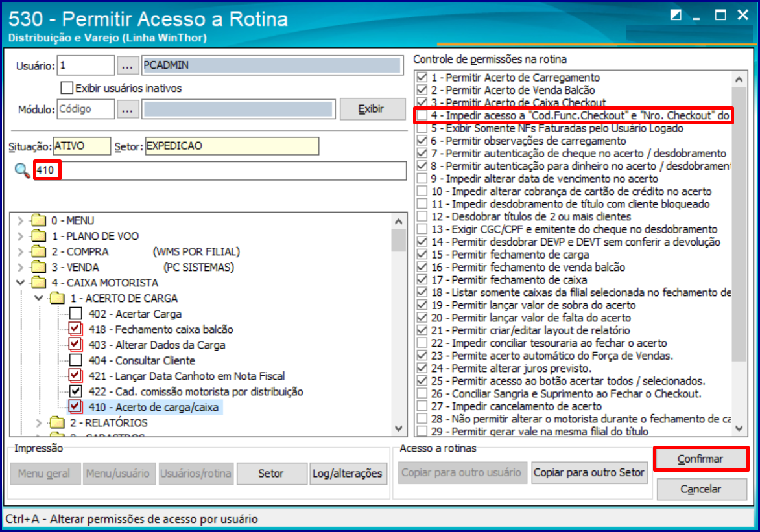The height and width of the screenshot is (532, 760).
Task: Collapse the 4 - CAIXA MOTORISTA node
Action: pos(20,283)
